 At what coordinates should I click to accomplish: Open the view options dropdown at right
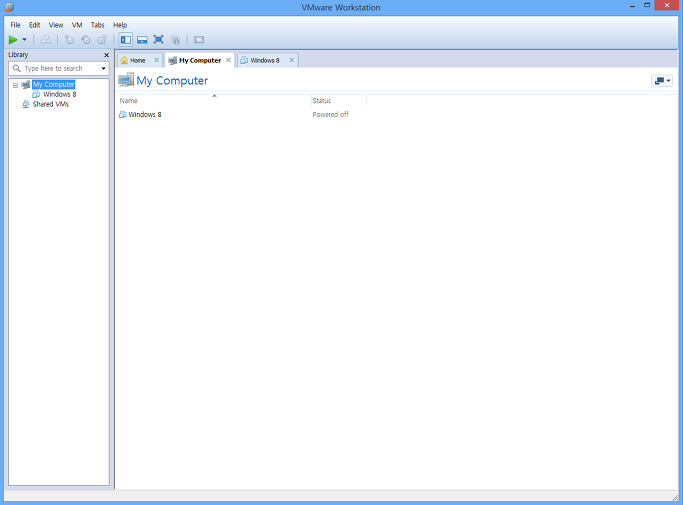(662, 81)
